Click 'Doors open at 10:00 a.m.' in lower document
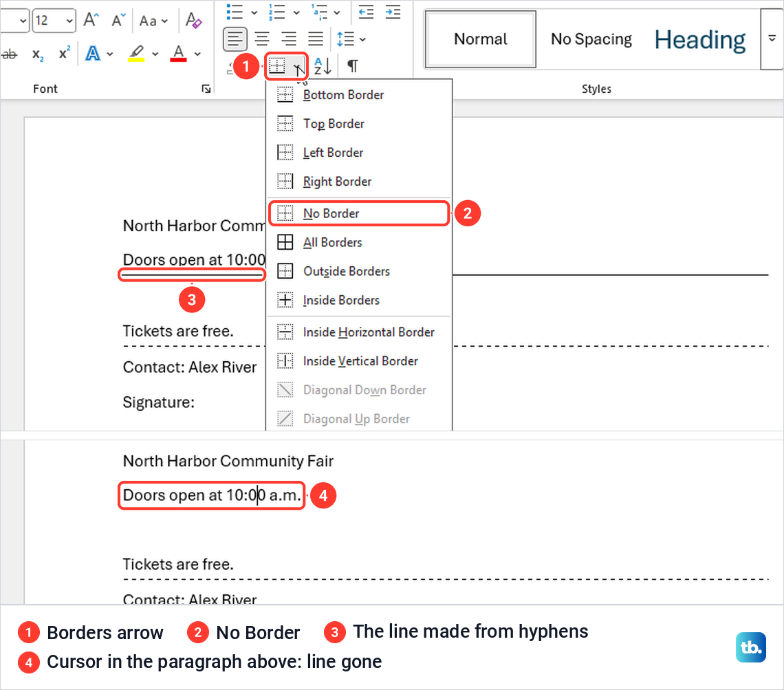Viewport: 784px width, 690px height. (x=212, y=495)
